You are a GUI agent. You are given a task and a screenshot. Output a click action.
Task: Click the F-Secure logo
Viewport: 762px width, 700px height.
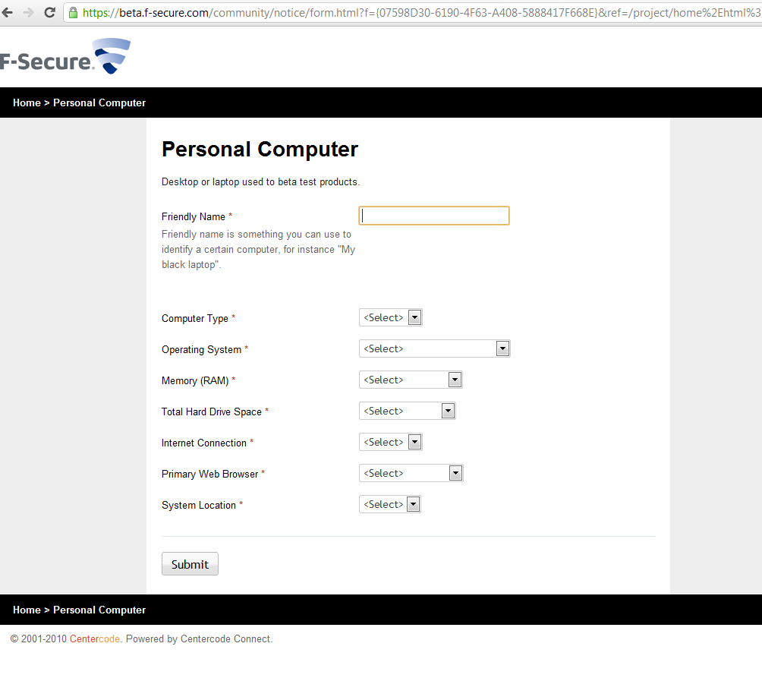[x=65, y=56]
